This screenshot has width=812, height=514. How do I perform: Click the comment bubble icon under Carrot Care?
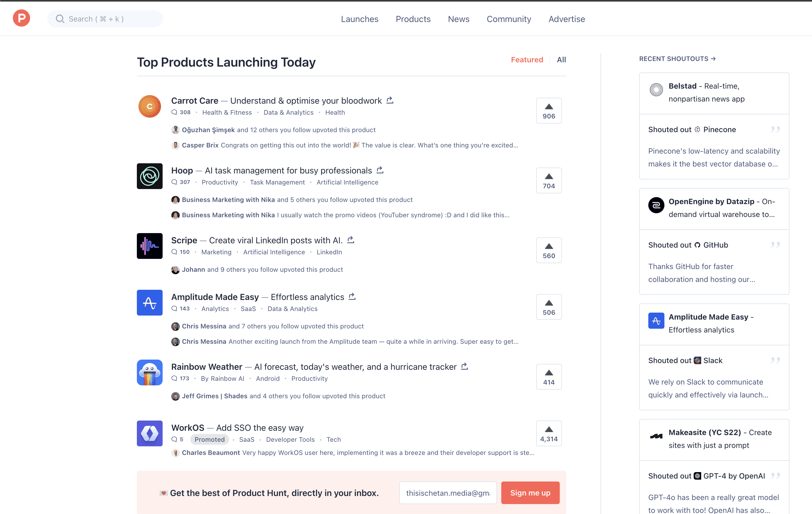[174, 112]
